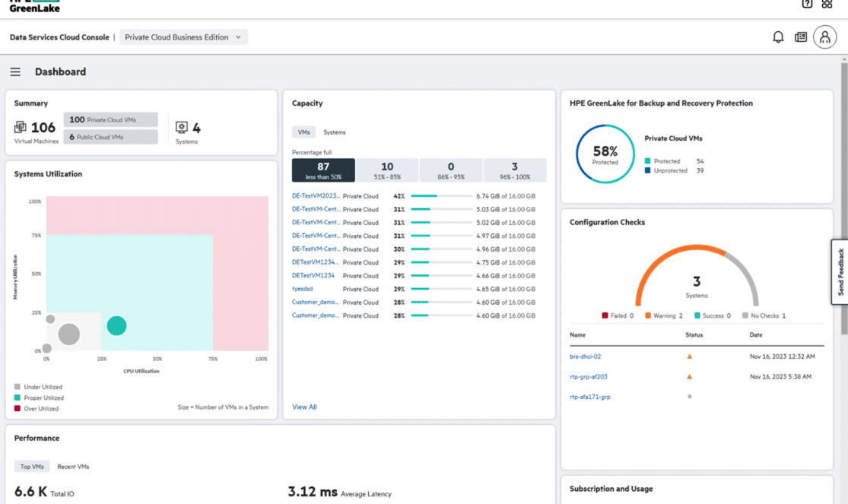Open the notifications bell icon
The height and width of the screenshot is (504, 848).
click(778, 36)
